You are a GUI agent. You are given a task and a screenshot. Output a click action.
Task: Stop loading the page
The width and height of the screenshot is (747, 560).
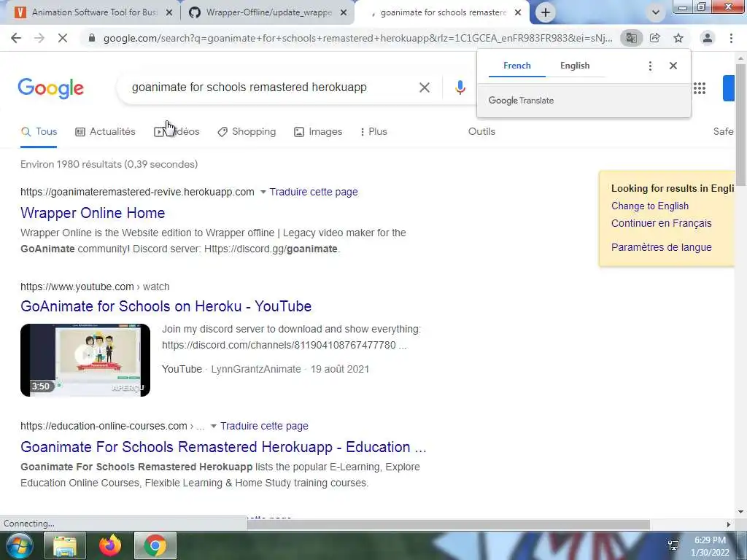[63, 38]
